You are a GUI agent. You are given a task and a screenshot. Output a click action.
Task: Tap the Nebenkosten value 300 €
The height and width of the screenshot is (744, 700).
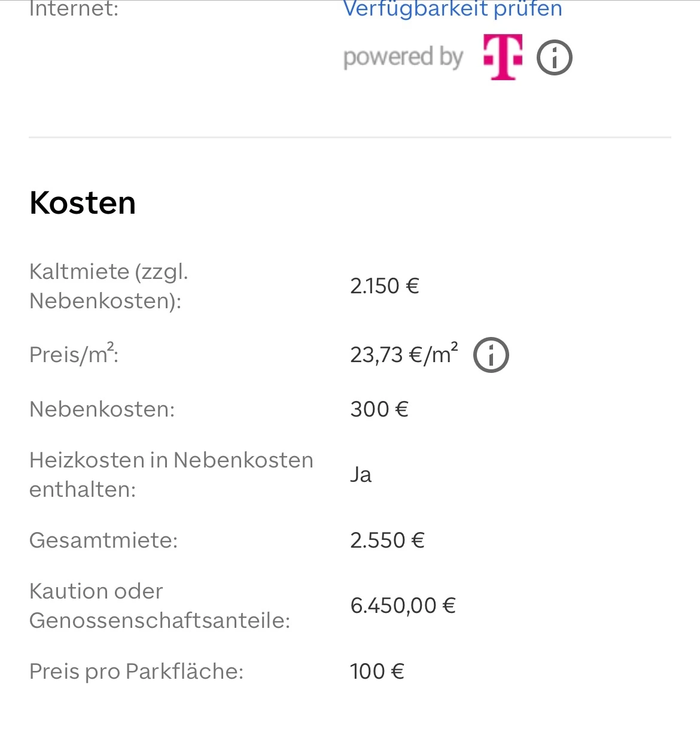tap(379, 409)
